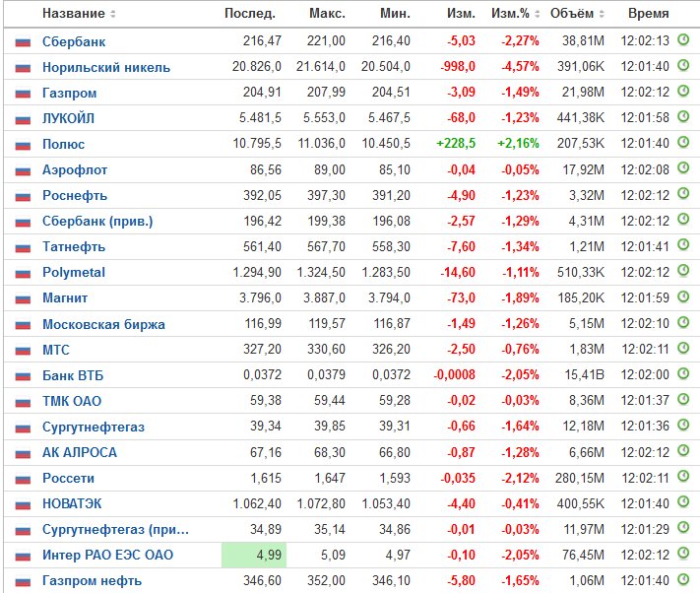Viewport: 700px width, 593px height.
Task: Click the Russian flag icon beside ТМК ОАО
Action: [x=23, y=402]
